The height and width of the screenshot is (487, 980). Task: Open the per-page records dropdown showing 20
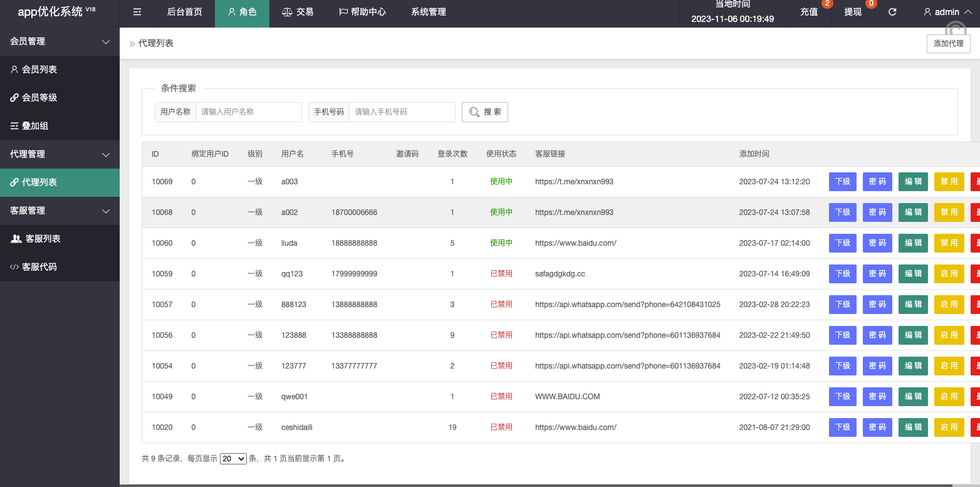tap(233, 459)
